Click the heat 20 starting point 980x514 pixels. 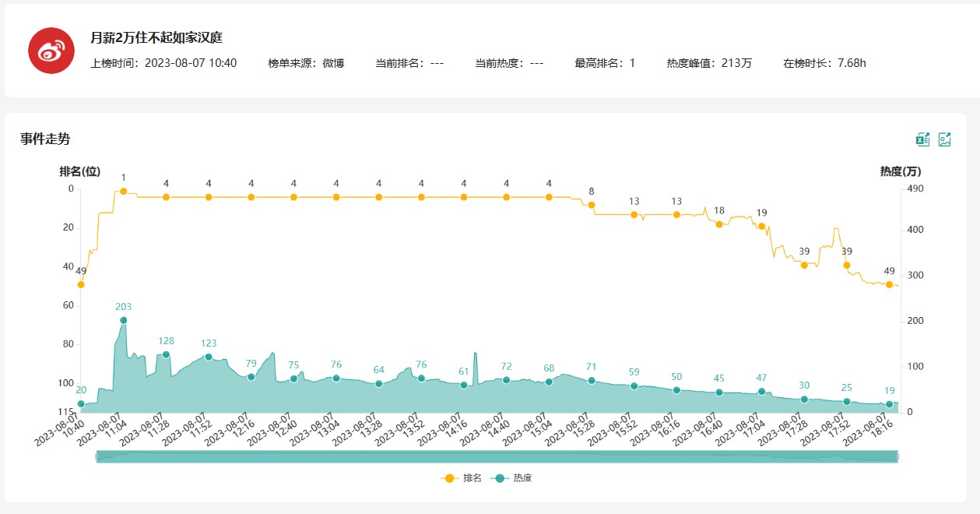[81, 403]
